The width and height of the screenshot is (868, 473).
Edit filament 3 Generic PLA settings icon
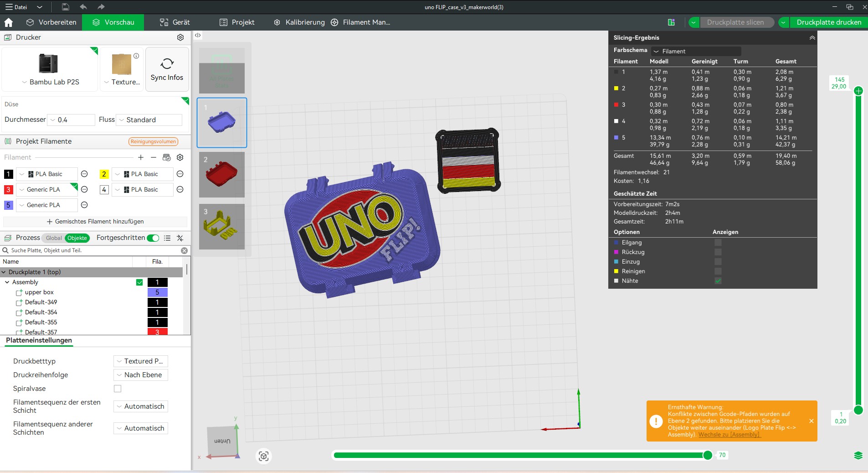84,189
